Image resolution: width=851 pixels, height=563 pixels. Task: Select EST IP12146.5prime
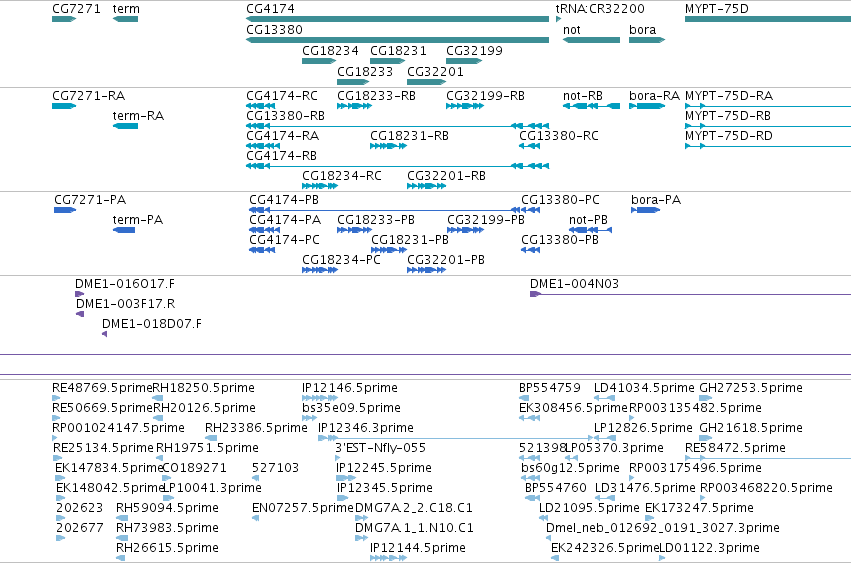[x=320, y=397]
